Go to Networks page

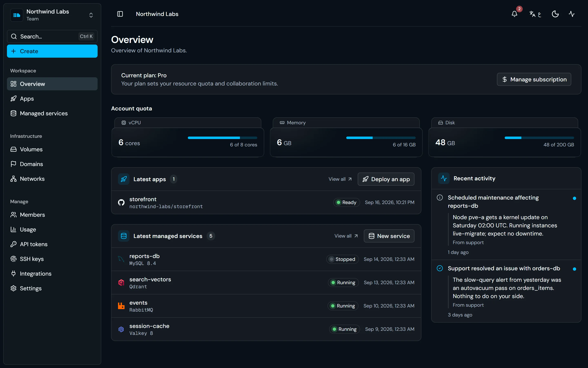click(52, 179)
